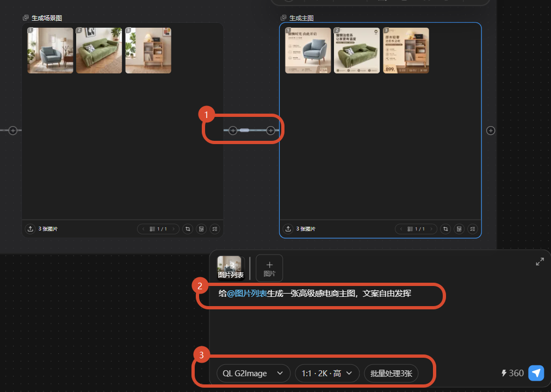Add an image with the 图片 plus button
Image resolution: width=551 pixels, height=392 pixels.
(x=269, y=268)
